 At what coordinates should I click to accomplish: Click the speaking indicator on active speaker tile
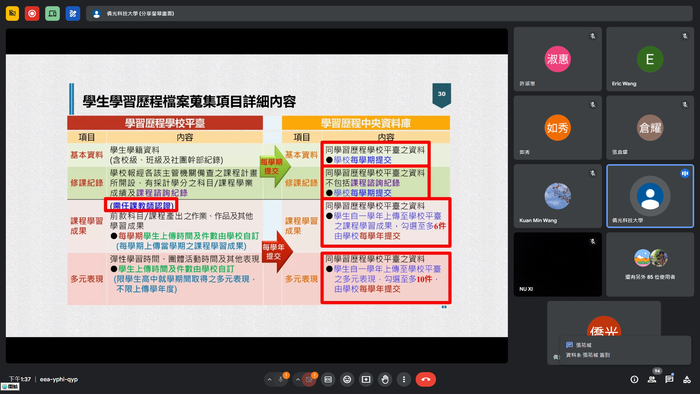point(685,173)
